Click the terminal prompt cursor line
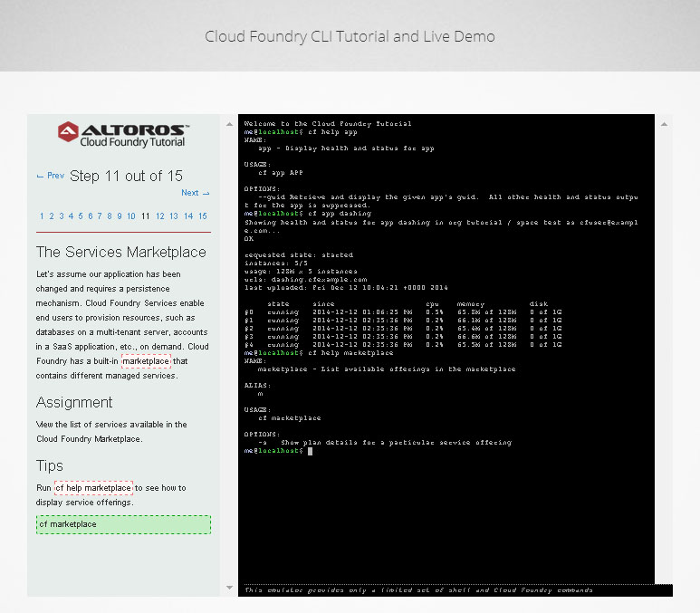Viewport: 700px width, 613px height. coord(278,451)
